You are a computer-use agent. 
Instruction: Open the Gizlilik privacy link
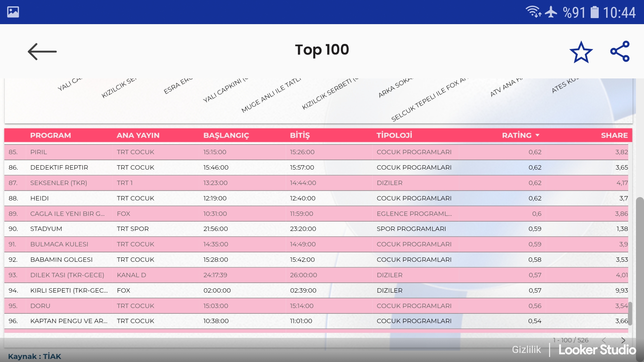tap(526, 350)
